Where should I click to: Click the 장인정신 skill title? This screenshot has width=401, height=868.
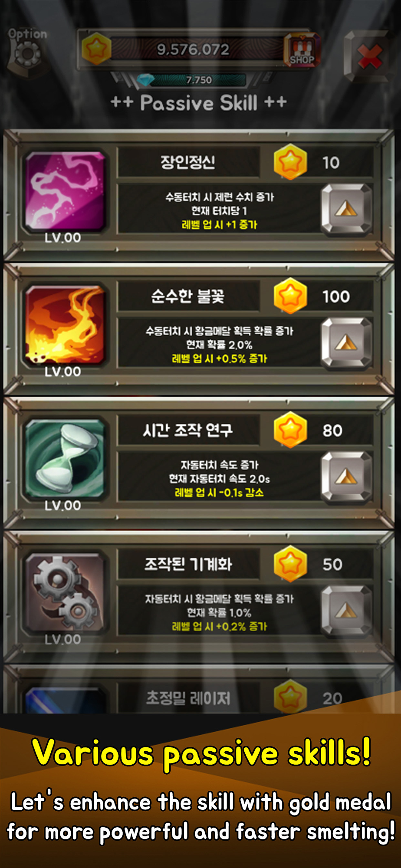188,162
